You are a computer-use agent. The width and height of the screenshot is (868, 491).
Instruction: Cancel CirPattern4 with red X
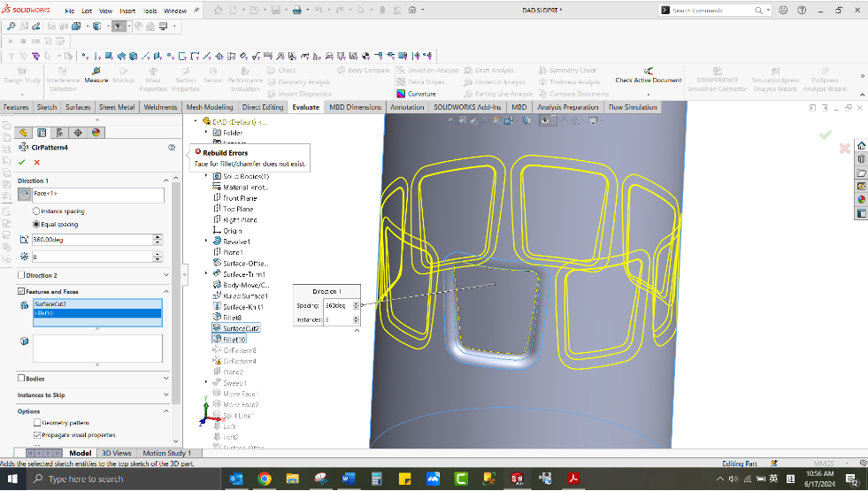(37, 162)
